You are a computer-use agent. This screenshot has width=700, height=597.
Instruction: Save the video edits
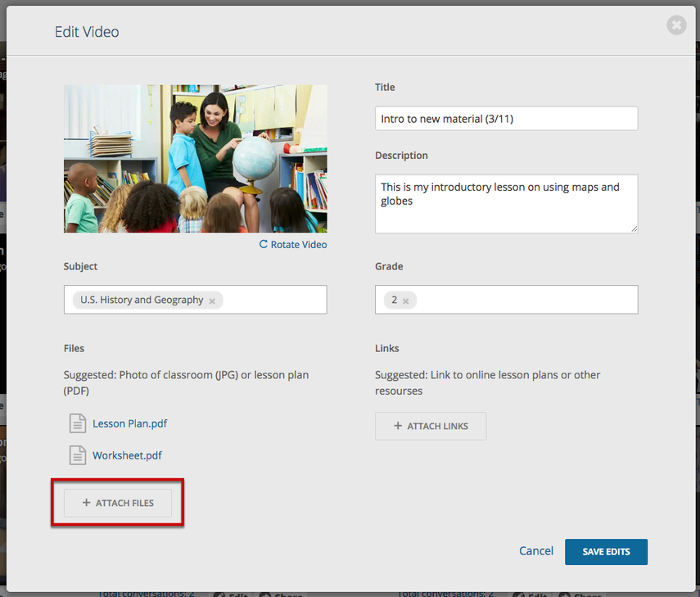click(x=606, y=552)
